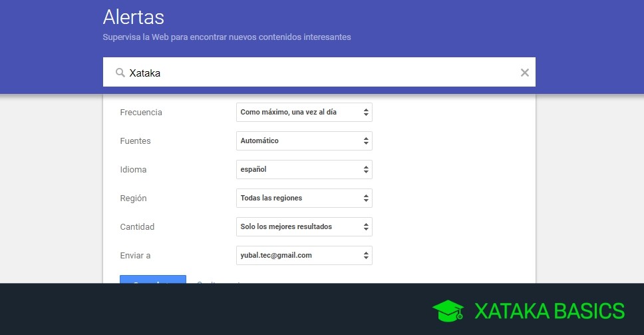Viewport: 644px width, 335px height.
Task: Click the Región label
Action: [133, 198]
